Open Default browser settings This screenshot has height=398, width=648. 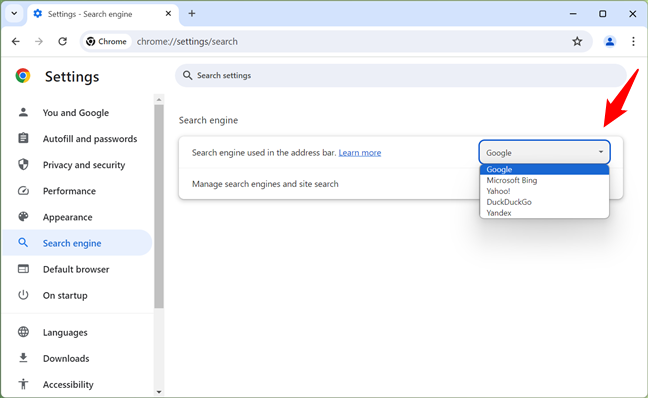click(x=77, y=269)
